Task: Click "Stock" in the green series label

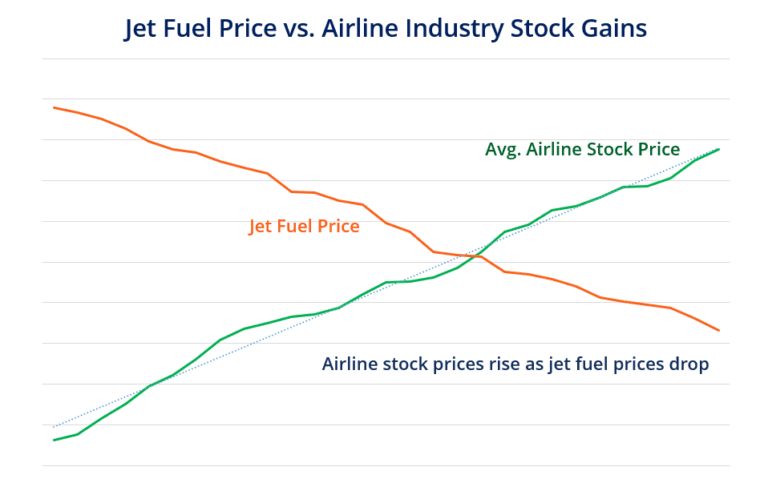Action: pos(610,149)
